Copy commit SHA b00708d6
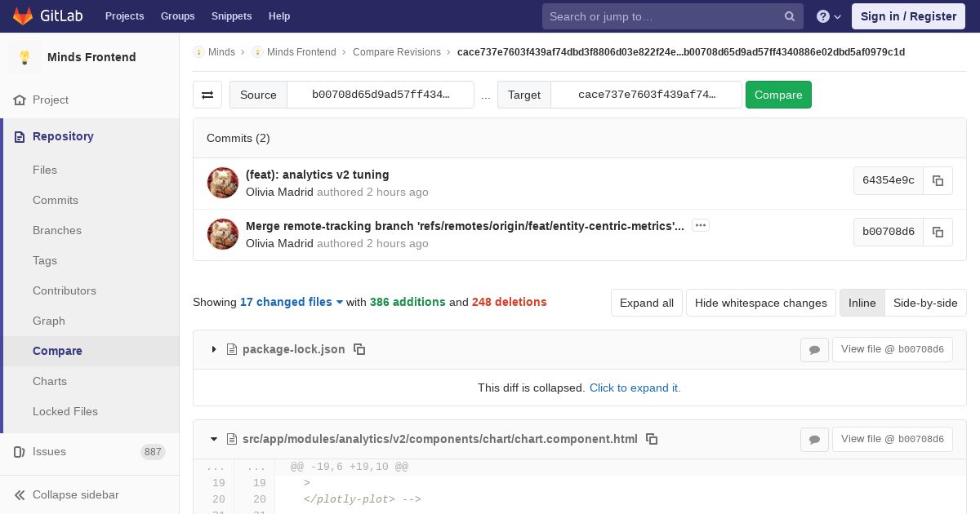 pos(938,233)
